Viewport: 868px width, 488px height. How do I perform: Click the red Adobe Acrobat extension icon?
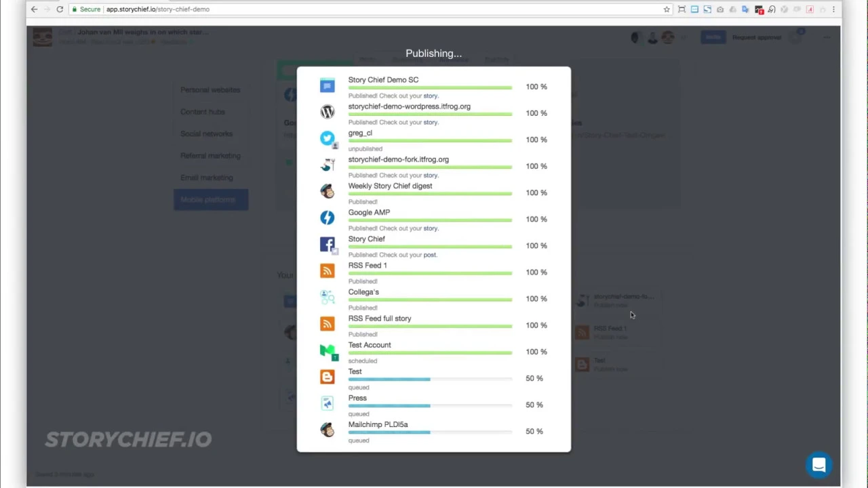810,9
